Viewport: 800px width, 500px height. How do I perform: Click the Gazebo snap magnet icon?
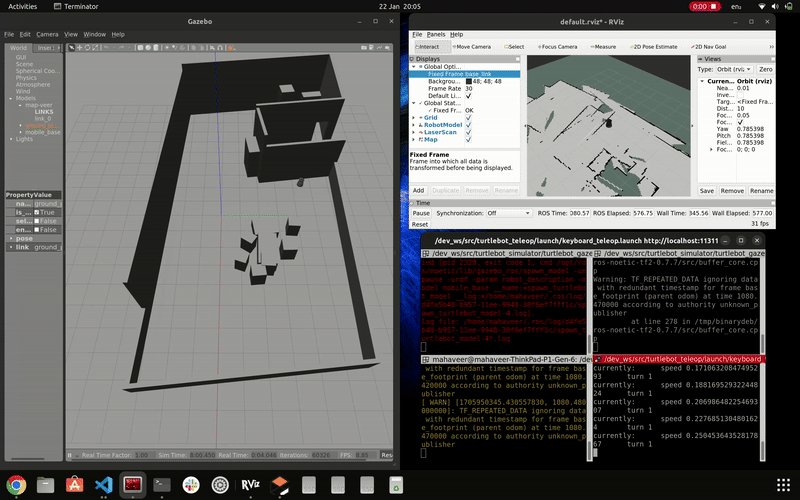[x=220, y=47]
